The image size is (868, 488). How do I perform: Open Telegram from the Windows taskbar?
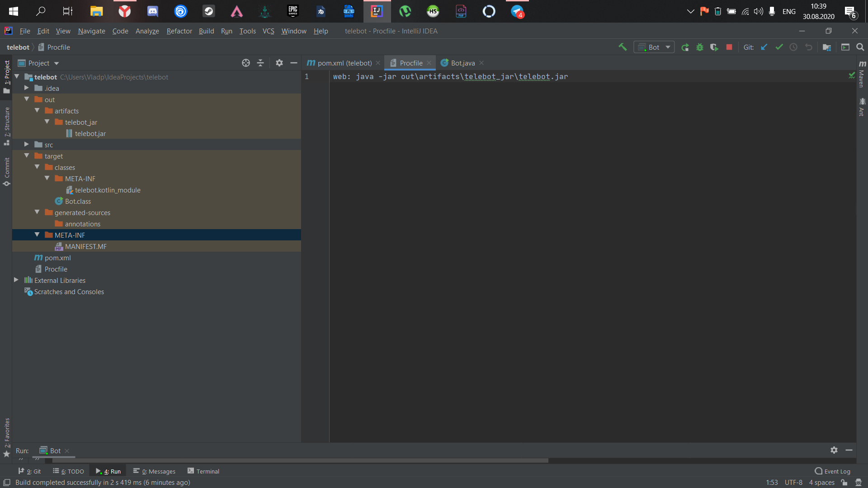point(517,11)
